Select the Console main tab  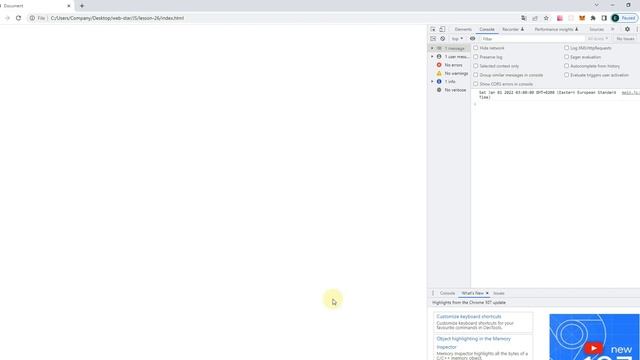tap(487, 29)
